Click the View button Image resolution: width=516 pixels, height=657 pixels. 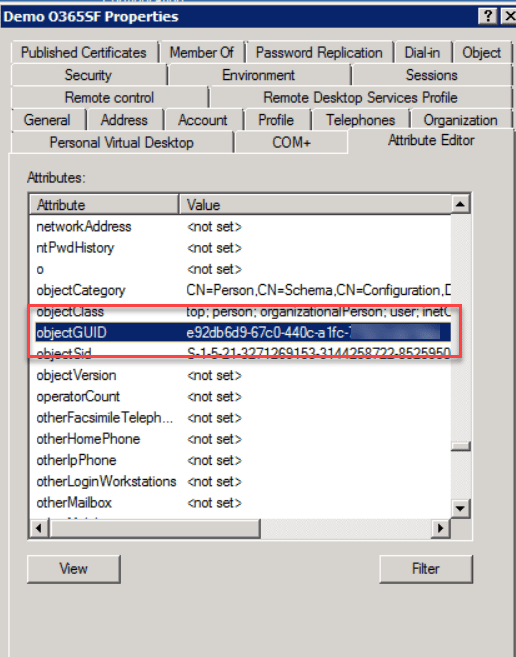[x=74, y=569]
